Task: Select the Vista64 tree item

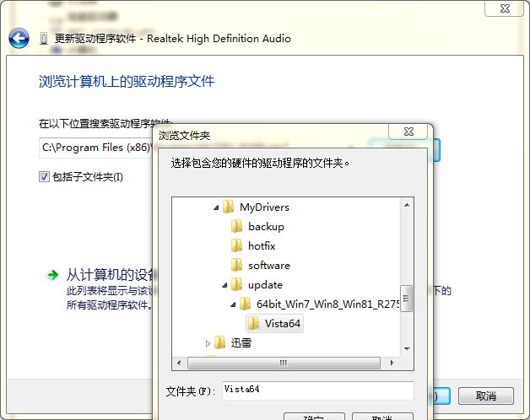Action: (x=282, y=323)
